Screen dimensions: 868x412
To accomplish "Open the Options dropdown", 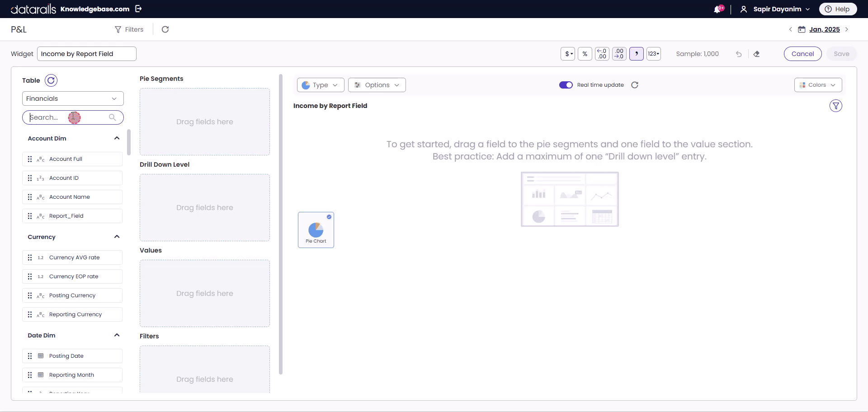I will coord(377,85).
